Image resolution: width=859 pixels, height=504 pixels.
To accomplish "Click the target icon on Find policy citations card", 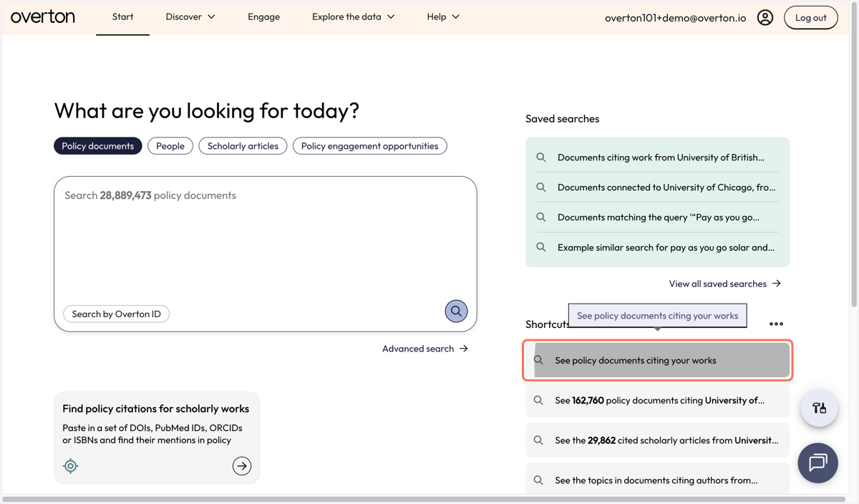I will 70,466.
